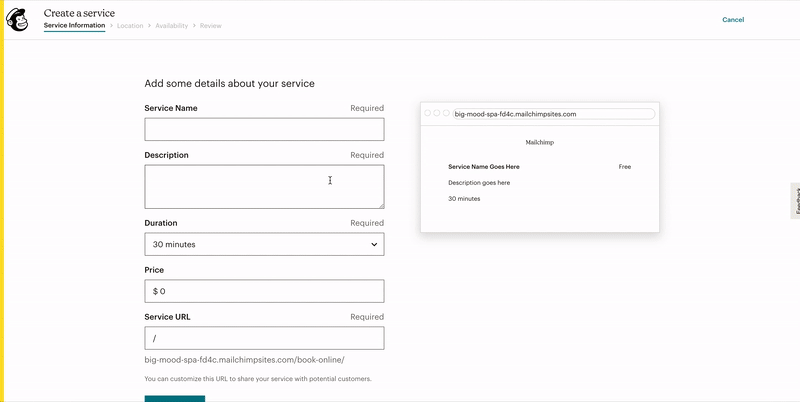Open the Duration dropdown showing 30 minutes
The image size is (800, 402).
tap(264, 244)
